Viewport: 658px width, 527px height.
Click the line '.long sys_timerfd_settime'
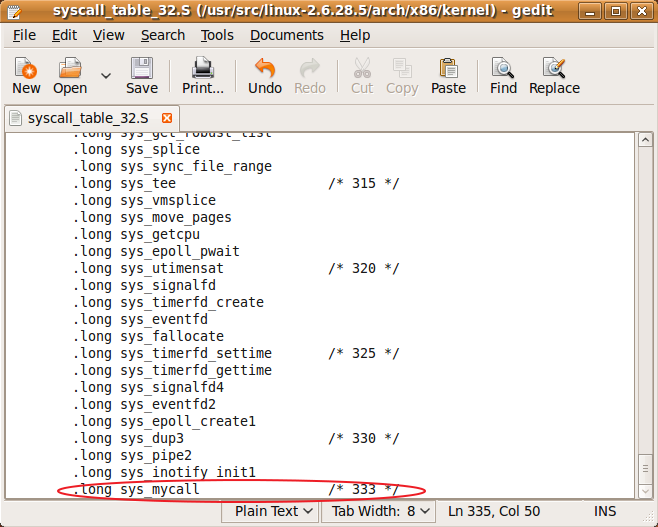[x=172, y=353]
